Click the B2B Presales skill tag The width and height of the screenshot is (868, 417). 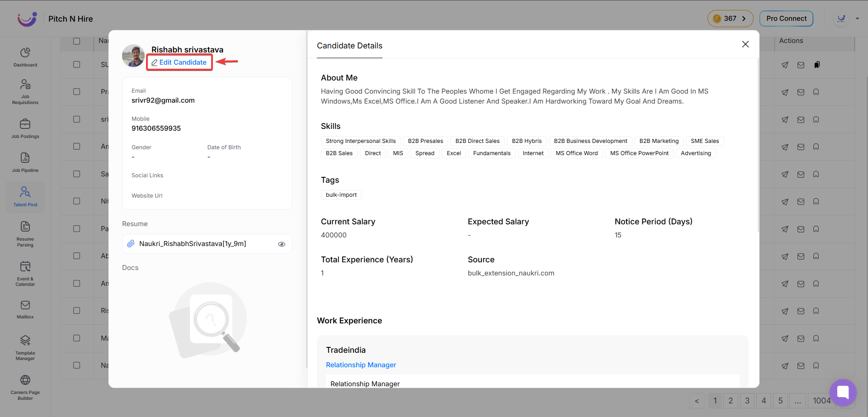(425, 141)
